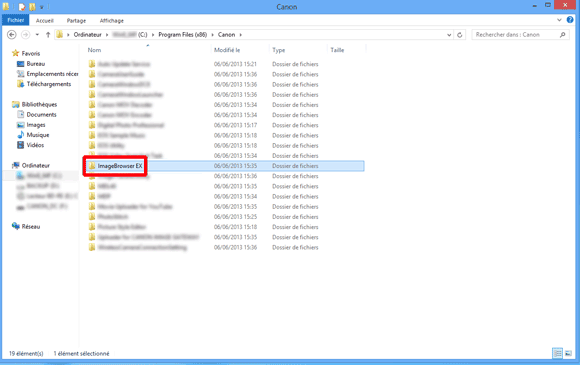The height and width of the screenshot is (365, 580).
Task: Click Ordinateur in the address breadcrumb
Action: (87, 35)
